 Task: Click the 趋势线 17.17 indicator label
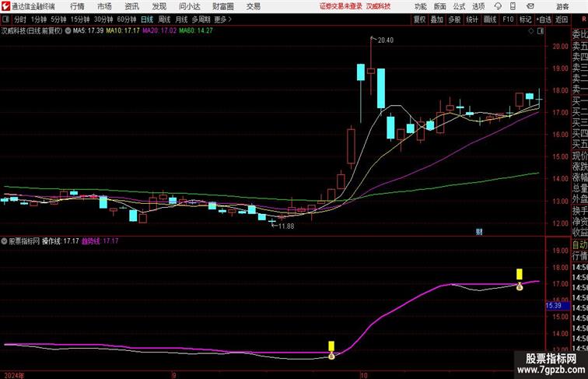(x=100, y=241)
